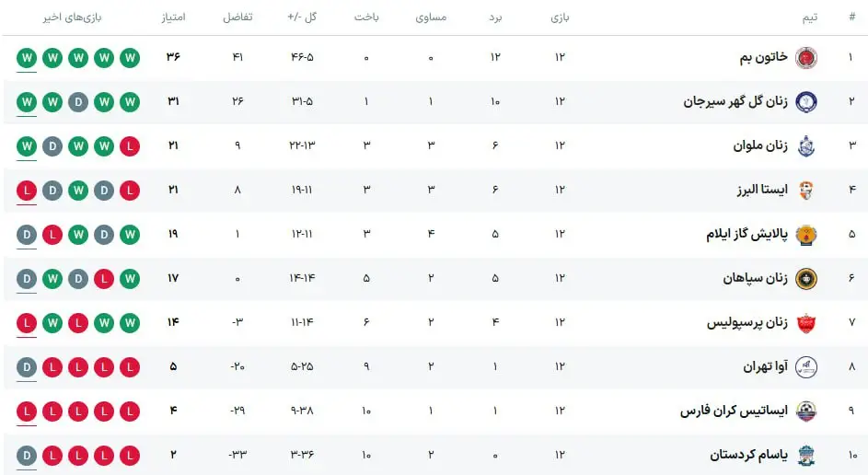This screenshot has width=868, height=475.
Task: Click the زنان گل گهر سیرجان club crest
Action: [x=805, y=101]
